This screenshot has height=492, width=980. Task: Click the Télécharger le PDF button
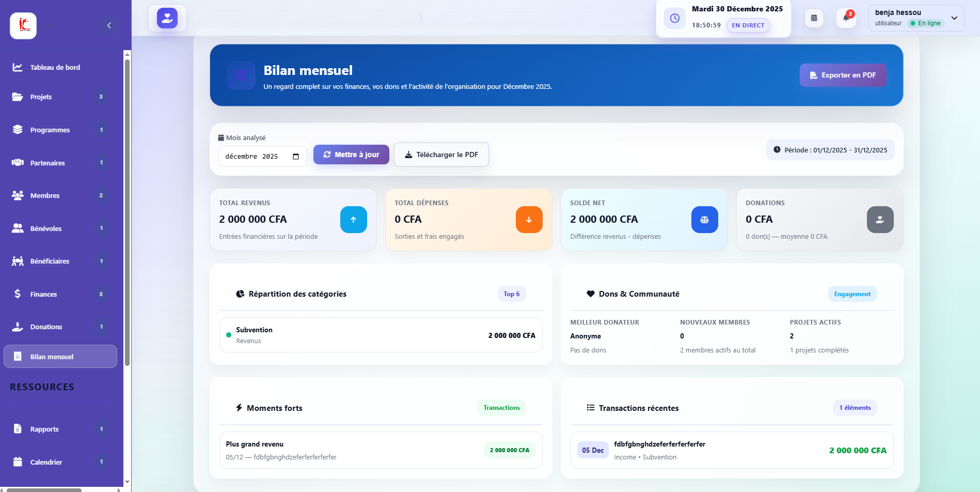pos(441,155)
